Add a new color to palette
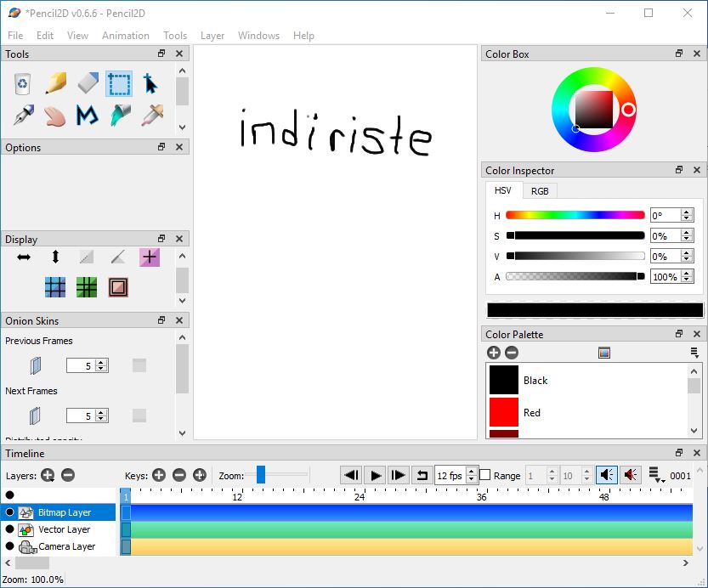Image resolution: width=708 pixels, height=588 pixels. click(x=494, y=353)
